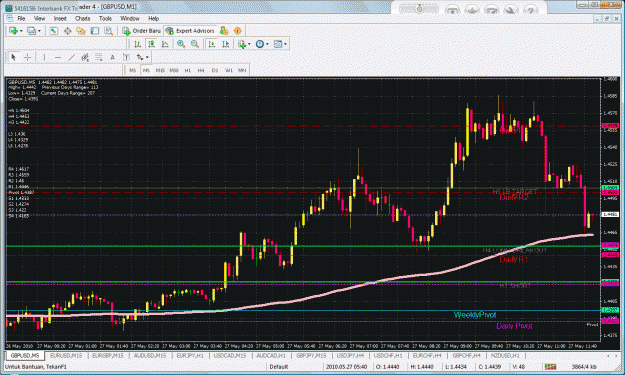The width and height of the screenshot is (625, 375).
Task: Expand the Templates dropdown arrow
Action: pos(285,44)
